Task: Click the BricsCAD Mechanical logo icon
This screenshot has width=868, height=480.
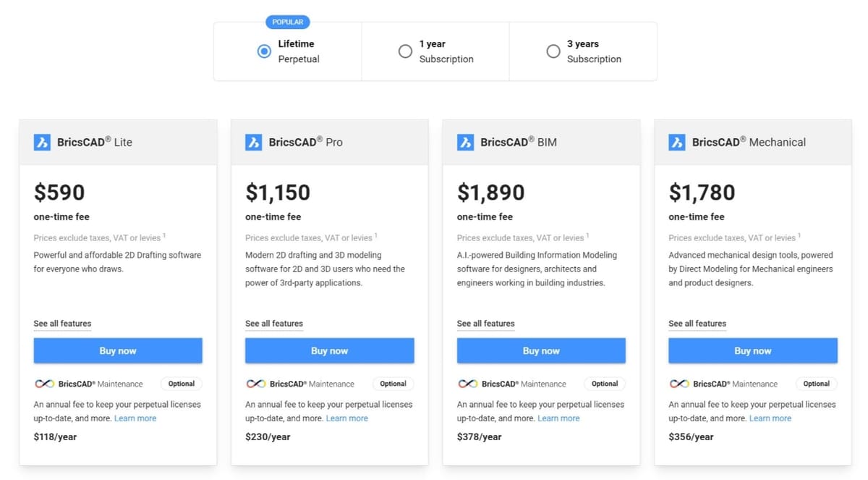Action: pos(677,142)
